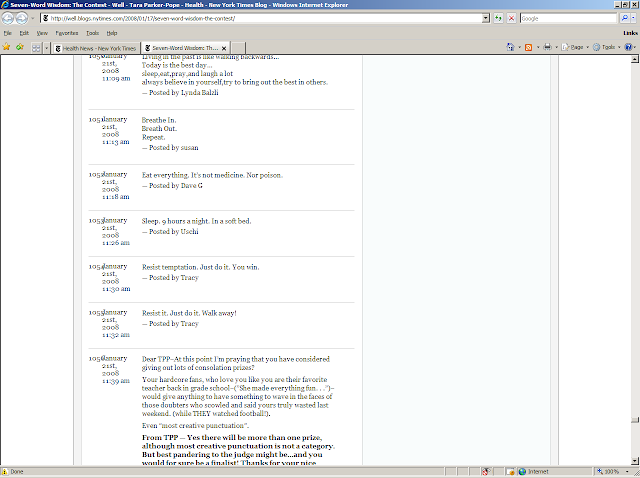Go back with the Back arrow button
The width and height of the screenshot is (640, 478).
[x=8, y=18]
